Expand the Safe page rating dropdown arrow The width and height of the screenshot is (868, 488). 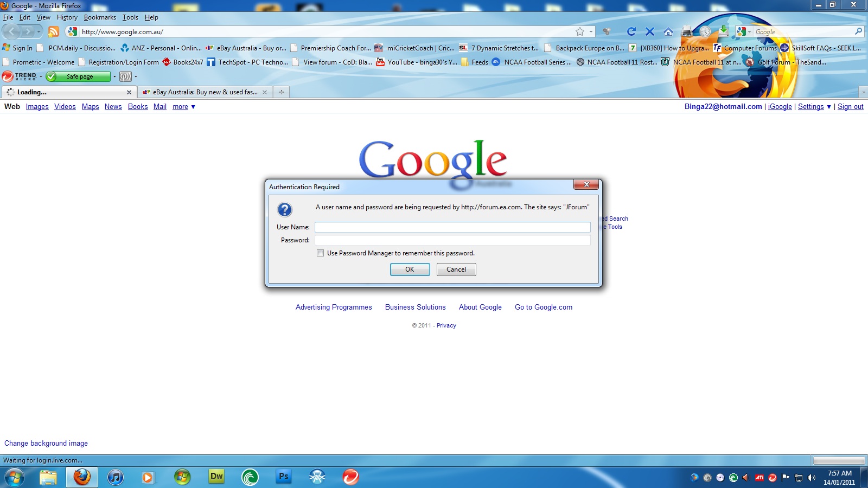coord(114,76)
